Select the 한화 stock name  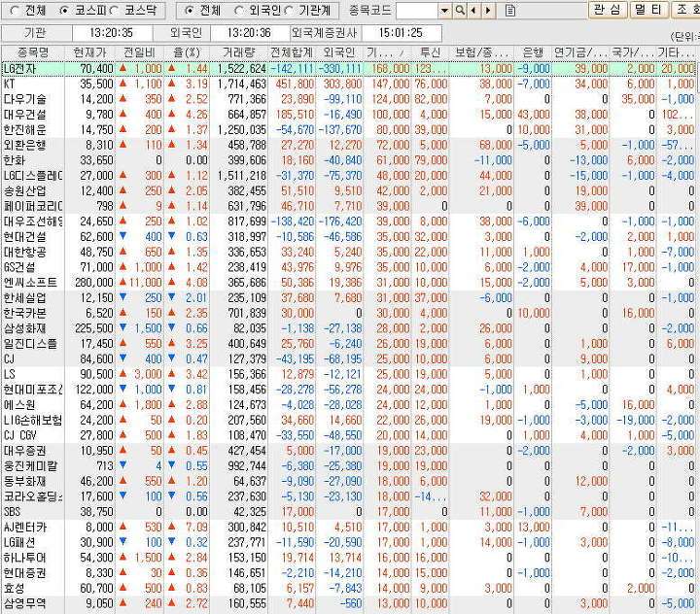[x=15, y=160]
